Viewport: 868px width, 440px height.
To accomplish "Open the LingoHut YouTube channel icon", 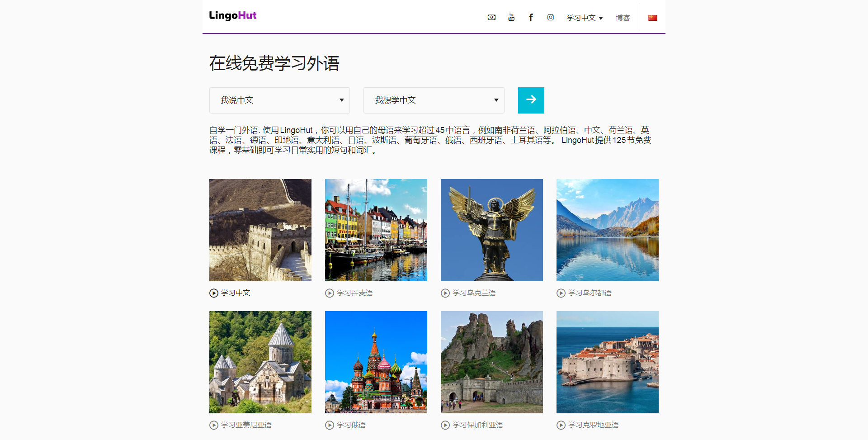I will coord(511,17).
